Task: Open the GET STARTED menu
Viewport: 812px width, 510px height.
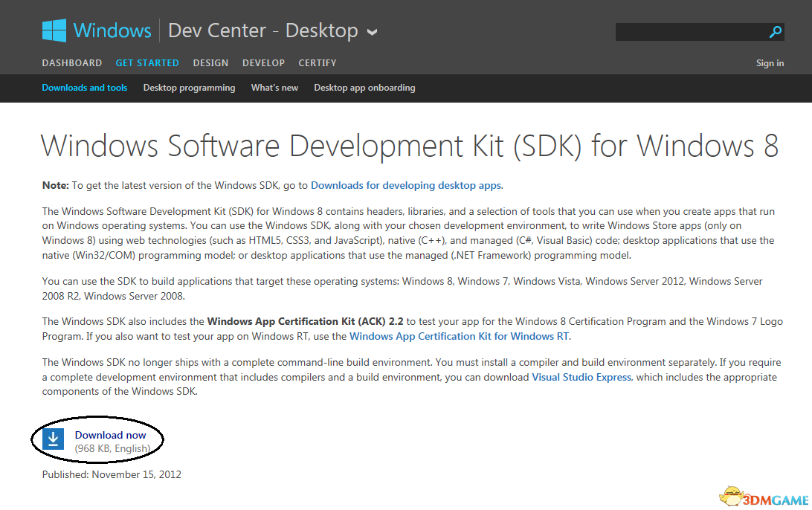Action: click(147, 62)
